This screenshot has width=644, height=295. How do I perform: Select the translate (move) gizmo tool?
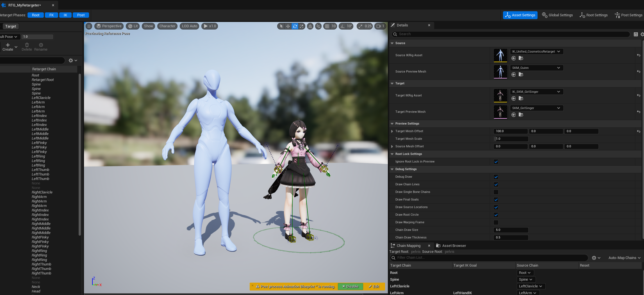(288, 26)
